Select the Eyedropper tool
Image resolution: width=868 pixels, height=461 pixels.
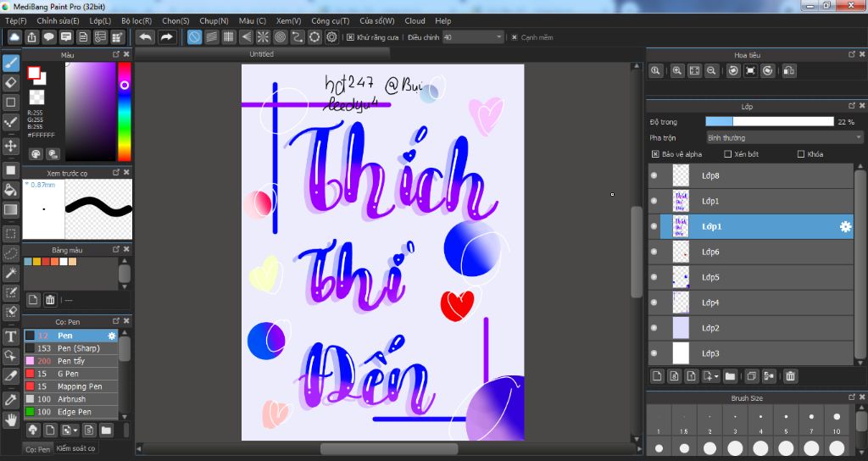10,400
